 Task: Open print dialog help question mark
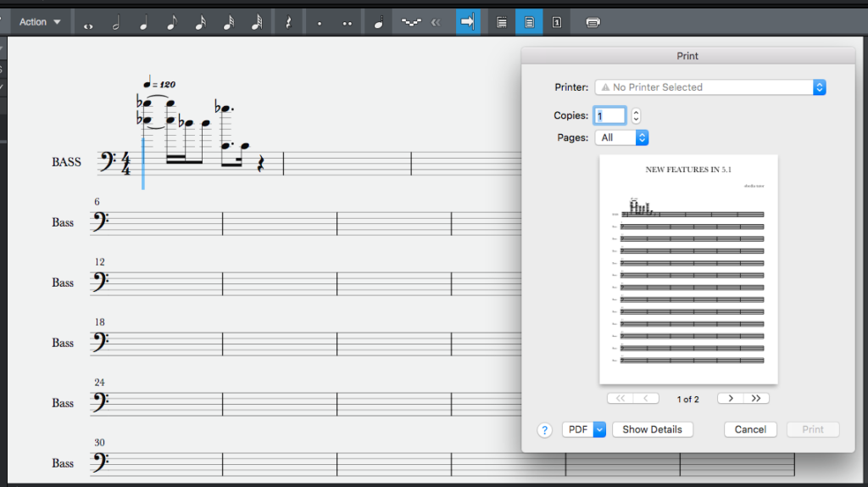(x=545, y=430)
